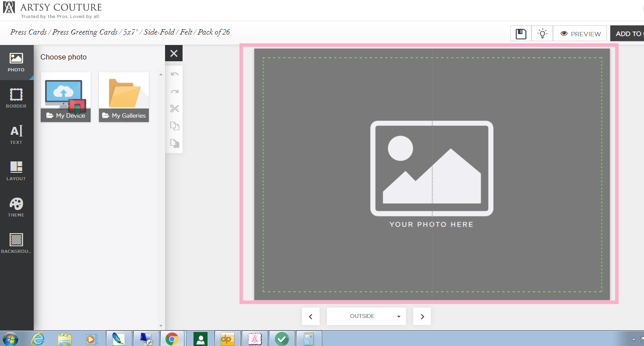Select the Border tool
The image size is (644, 346).
click(16, 98)
